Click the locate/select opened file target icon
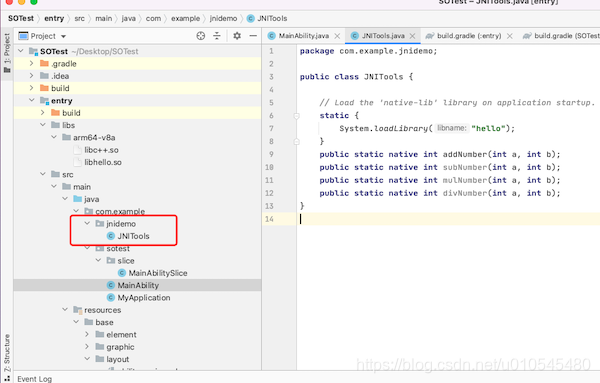600x383 pixels. (201, 36)
